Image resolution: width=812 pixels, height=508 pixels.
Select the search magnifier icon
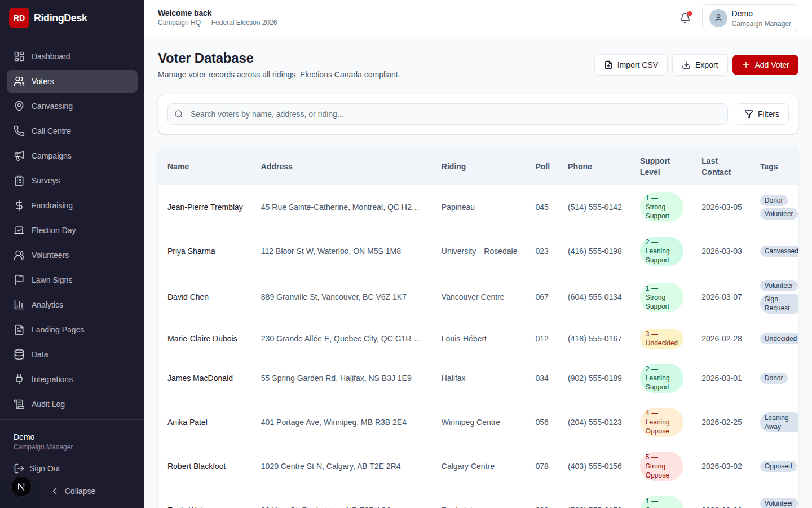pos(179,114)
